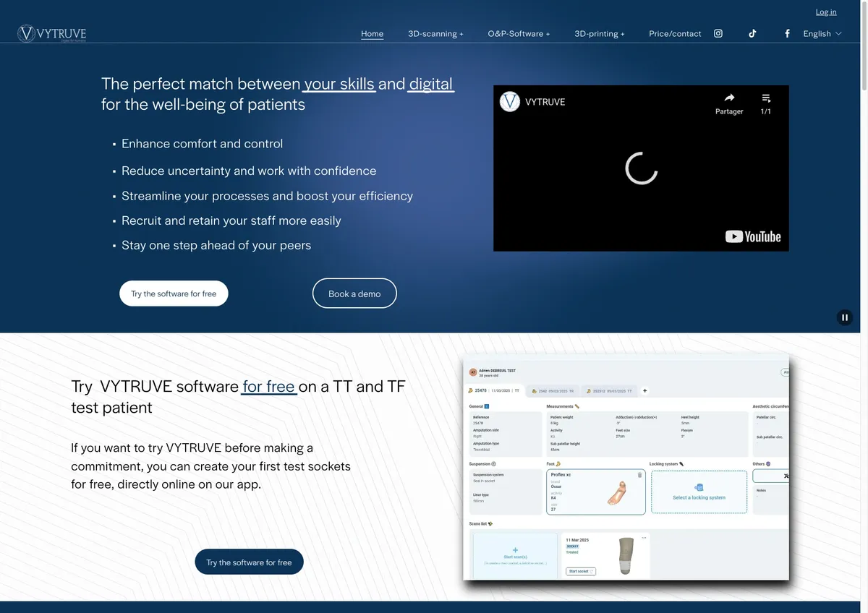This screenshot has height=613, width=868.
Task: Click the Log in link
Action: (x=826, y=12)
